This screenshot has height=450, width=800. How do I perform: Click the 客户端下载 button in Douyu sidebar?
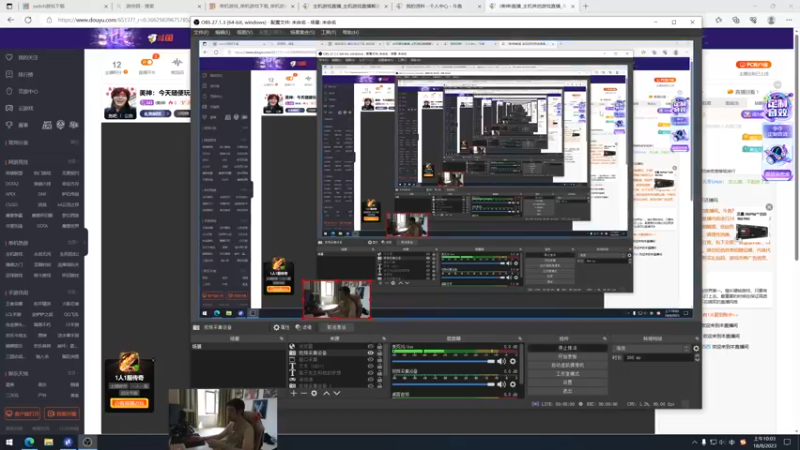tap(22, 414)
